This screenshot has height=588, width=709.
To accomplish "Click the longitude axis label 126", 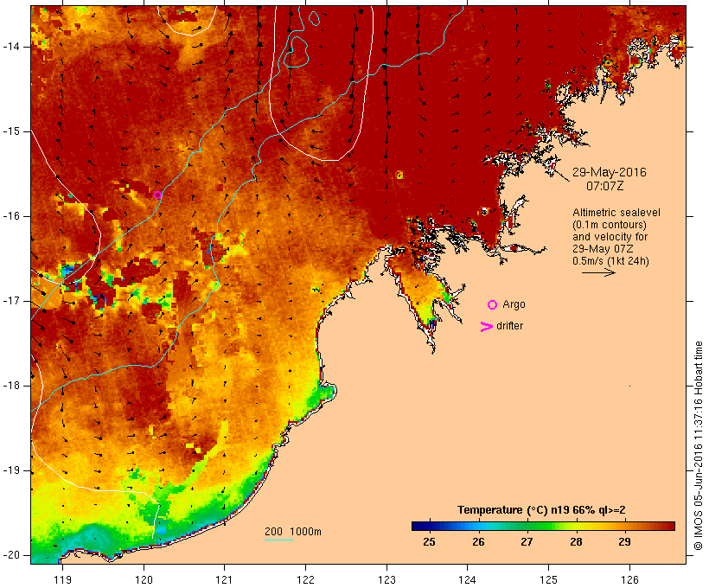I will (629, 579).
